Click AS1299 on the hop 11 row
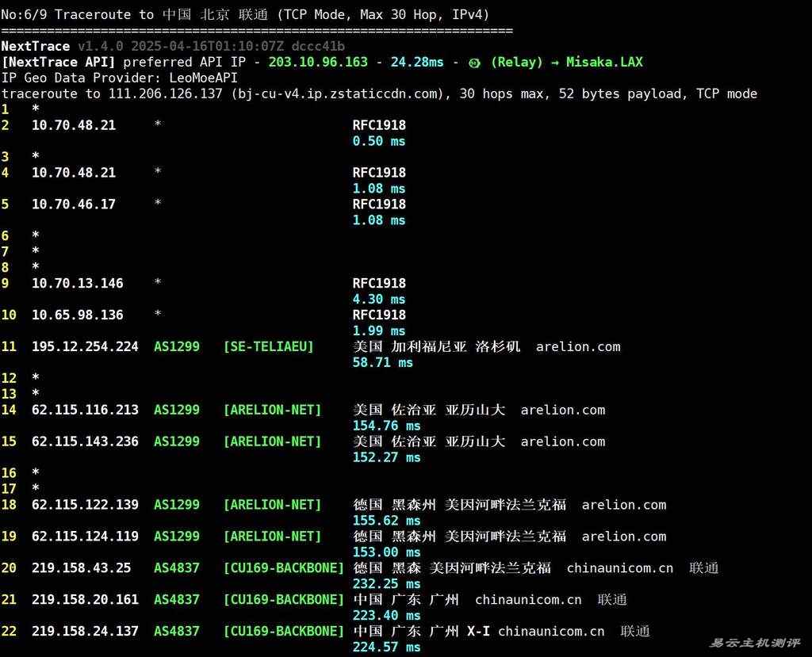The width and height of the screenshot is (812, 657). click(177, 346)
